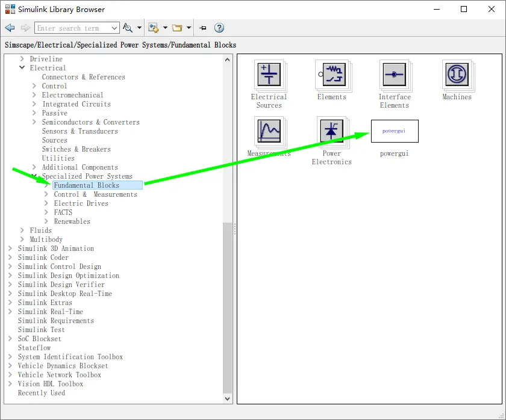The width and height of the screenshot is (506, 420).
Task: Open the Power Electronics library
Action: pyautogui.click(x=333, y=132)
